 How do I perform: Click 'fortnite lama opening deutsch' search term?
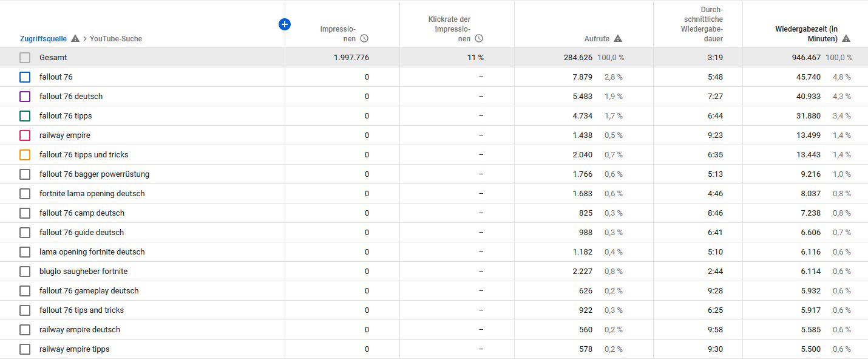[92, 194]
